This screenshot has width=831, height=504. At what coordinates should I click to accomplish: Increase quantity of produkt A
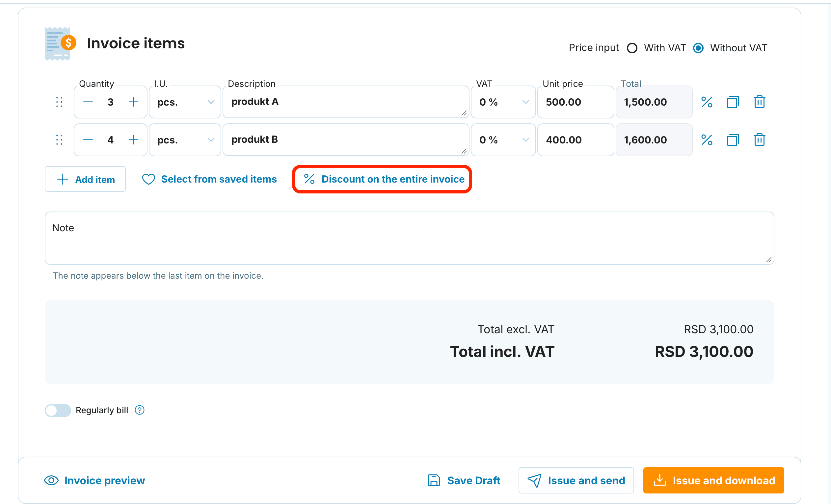pyautogui.click(x=134, y=102)
